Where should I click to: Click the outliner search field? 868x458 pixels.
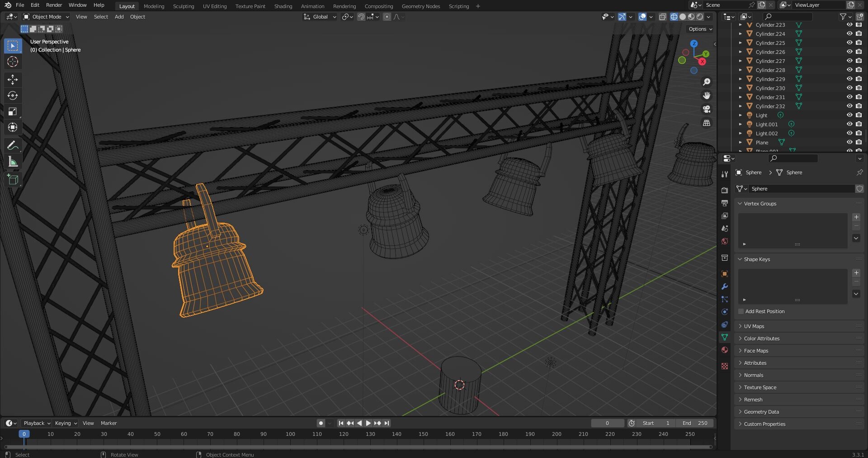[788, 16]
